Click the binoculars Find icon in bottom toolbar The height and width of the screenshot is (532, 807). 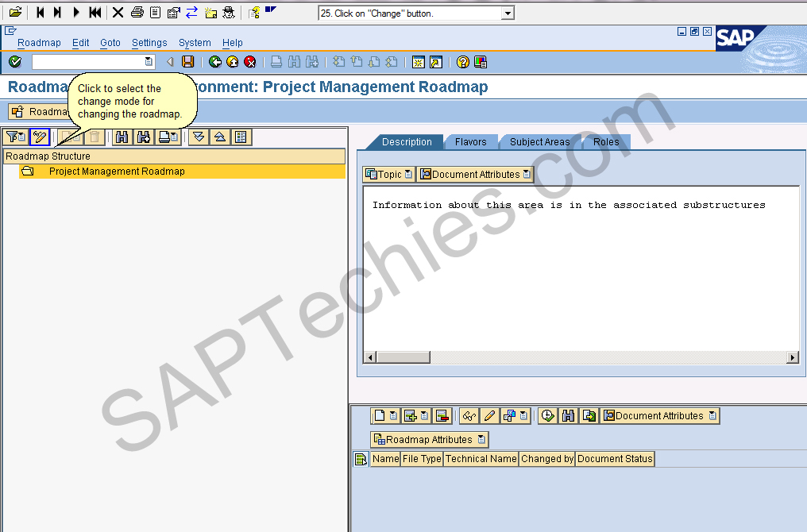568,416
